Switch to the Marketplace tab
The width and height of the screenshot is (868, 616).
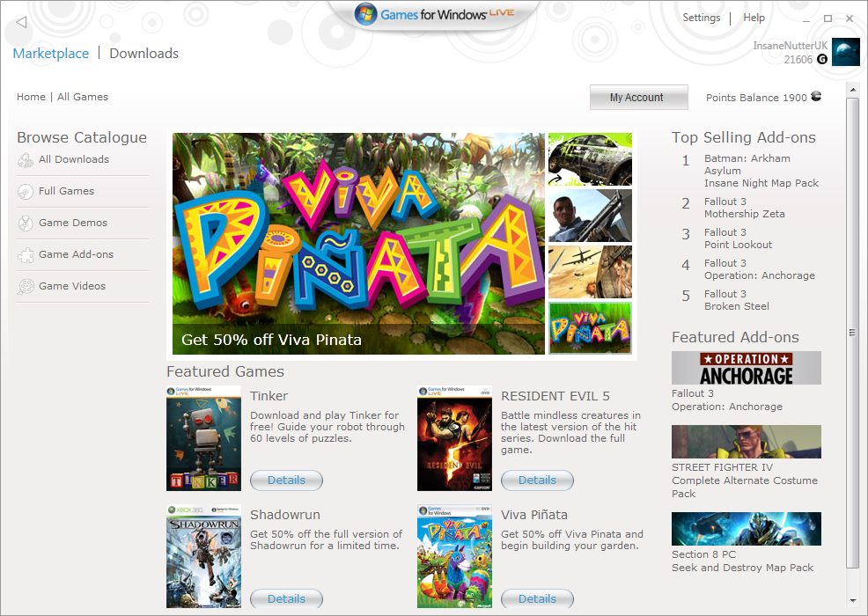point(51,53)
